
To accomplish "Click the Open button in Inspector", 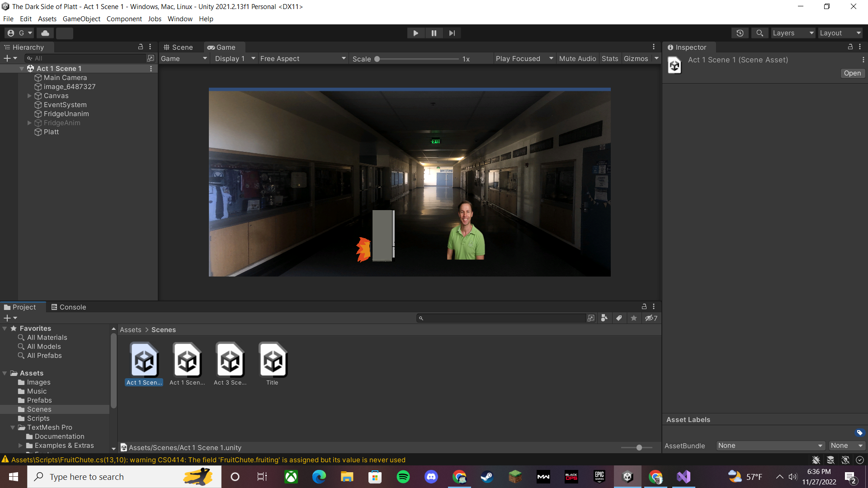I will coord(852,73).
